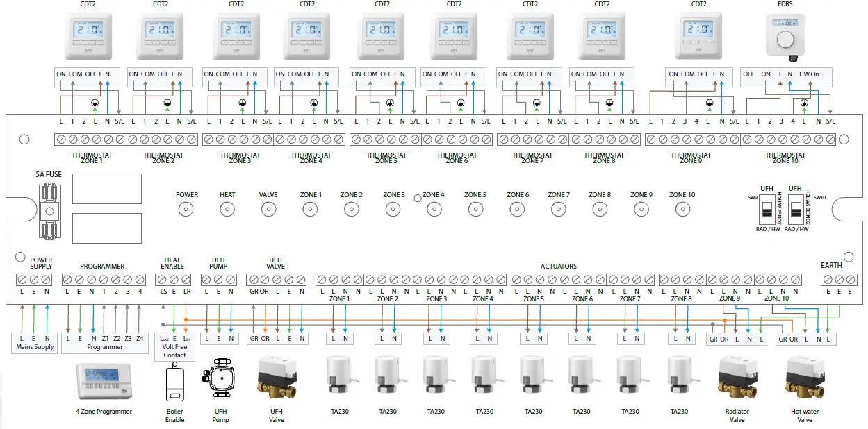Select the CDT2 thermostat wired to Zone 5
The width and height of the screenshot is (868, 429).
[382, 35]
